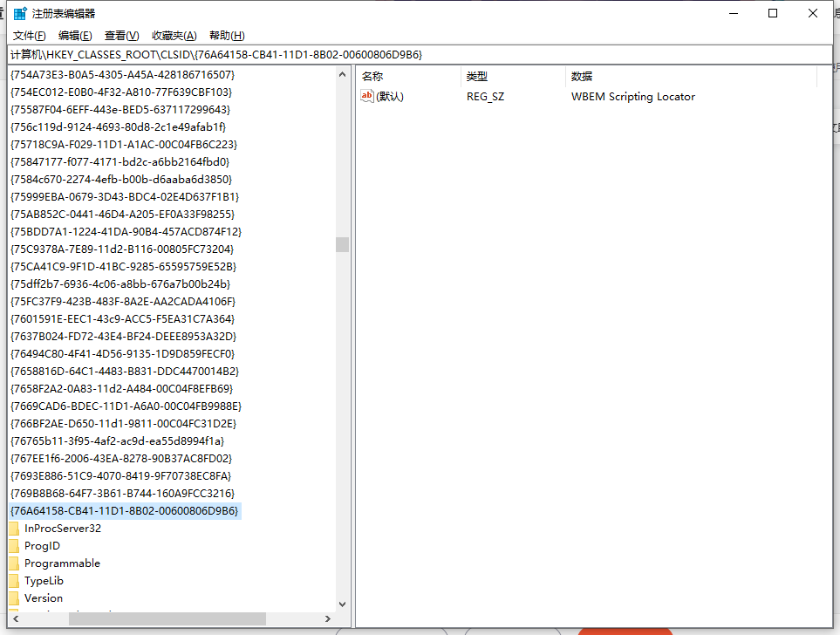Click the tree horizontal scrollbar thumb
840x635 pixels.
167,619
